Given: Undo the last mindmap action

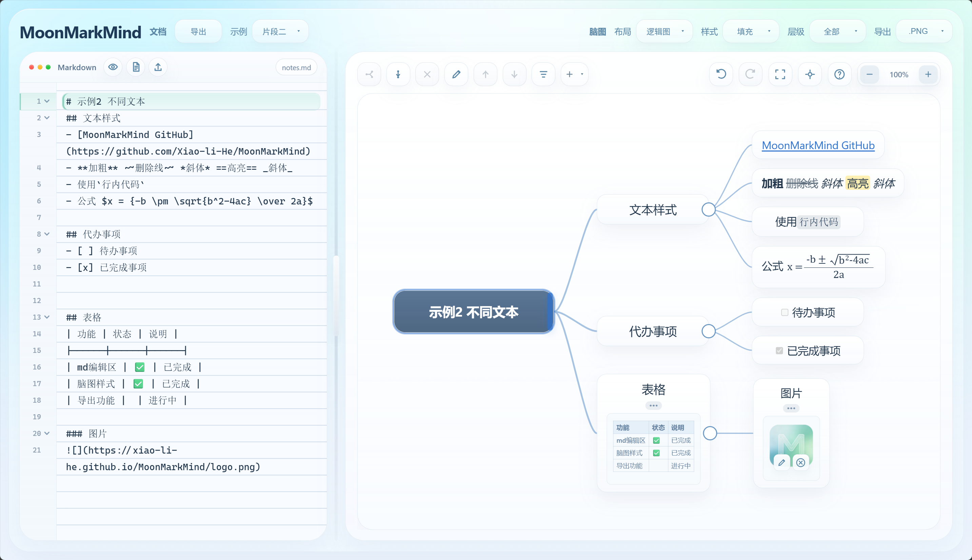Looking at the screenshot, I should click(721, 74).
